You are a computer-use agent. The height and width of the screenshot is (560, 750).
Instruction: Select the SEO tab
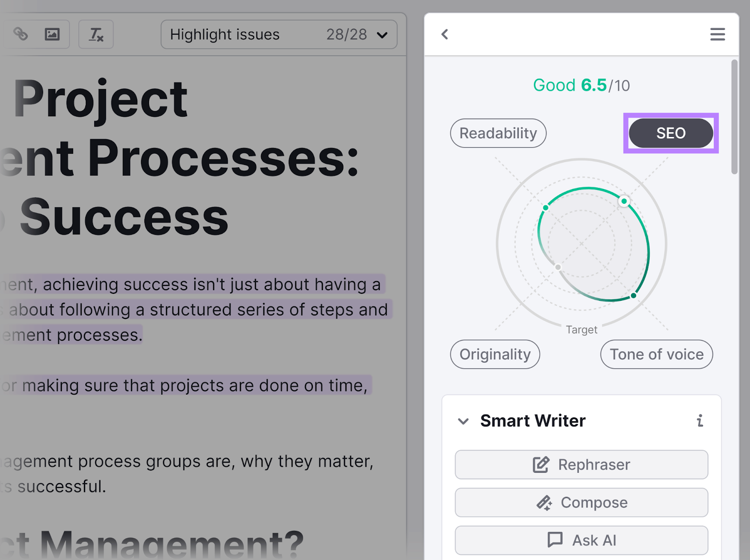tap(671, 133)
